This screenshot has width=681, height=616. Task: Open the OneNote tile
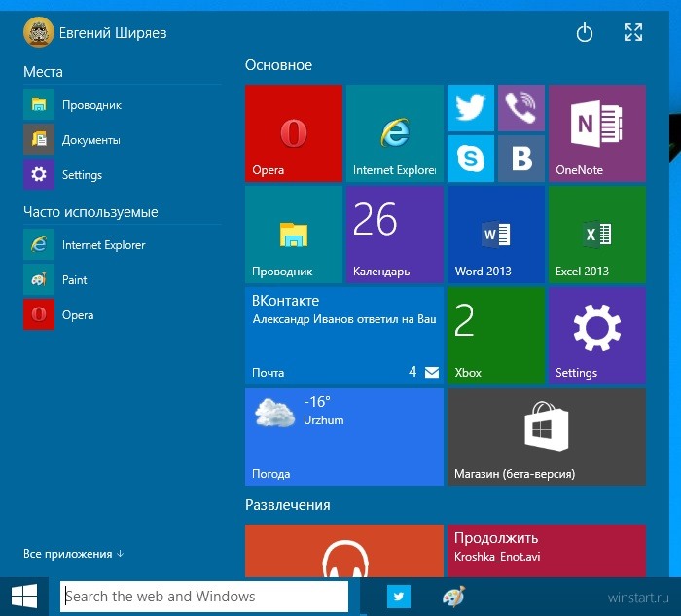click(597, 133)
